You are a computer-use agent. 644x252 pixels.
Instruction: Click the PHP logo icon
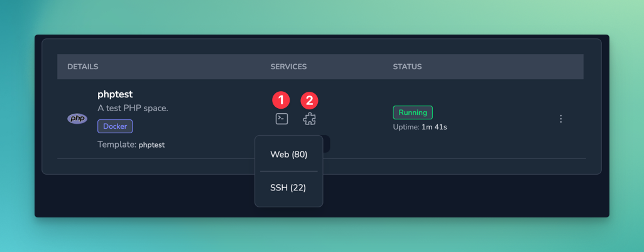[77, 118]
